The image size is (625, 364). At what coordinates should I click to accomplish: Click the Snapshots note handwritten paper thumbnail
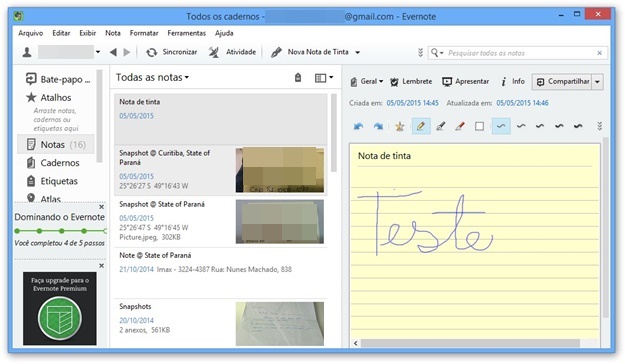coord(280,324)
